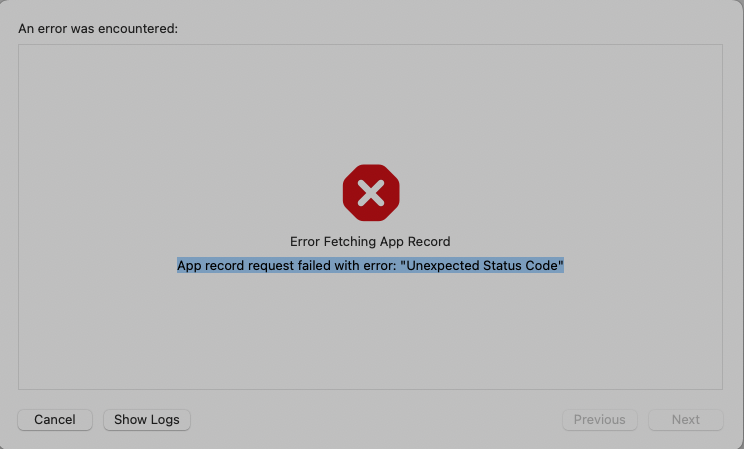Image resolution: width=744 pixels, height=449 pixels.
Task: Open the Show Logs button
Action: pyautogui.click(x=147, y=420)
